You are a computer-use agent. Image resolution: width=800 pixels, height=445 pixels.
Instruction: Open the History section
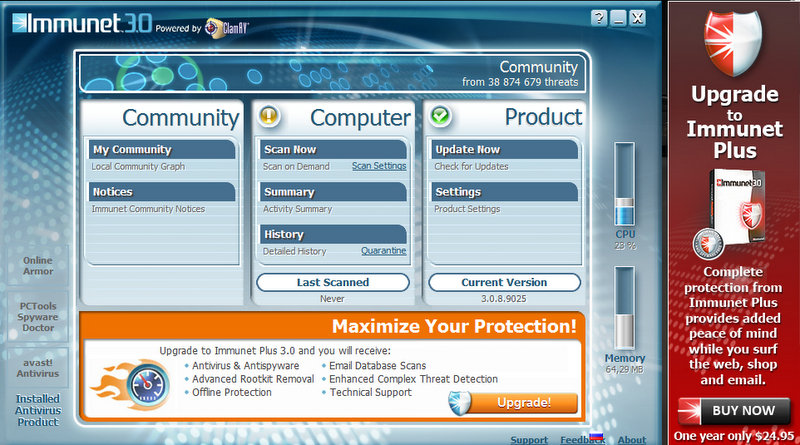pos(333,234)
